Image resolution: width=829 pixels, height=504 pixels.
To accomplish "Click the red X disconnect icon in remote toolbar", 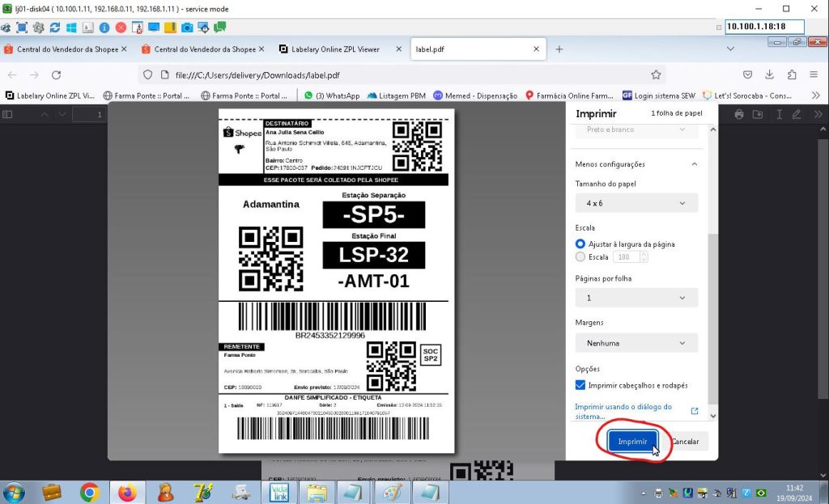I will (x=121, y=27).
